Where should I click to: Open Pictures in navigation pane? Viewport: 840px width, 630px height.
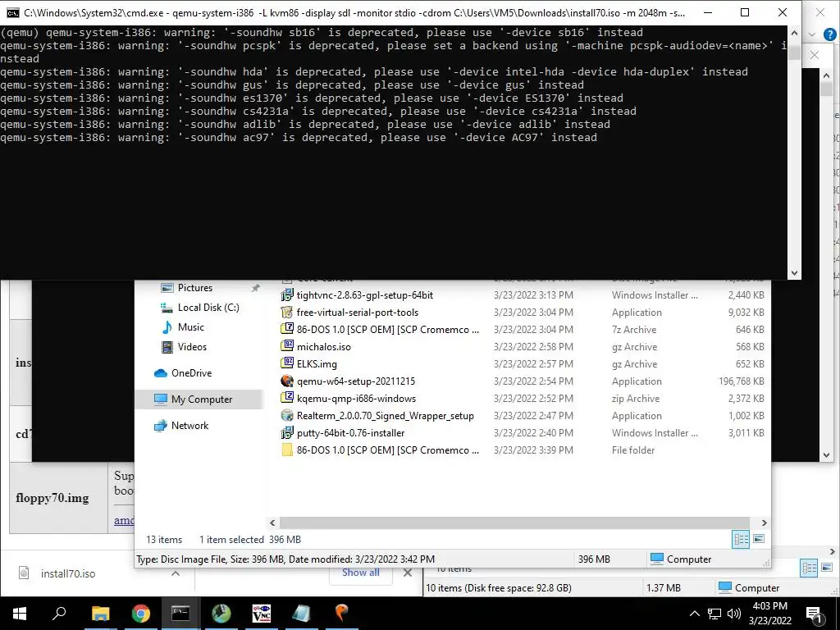(x=195, y=288)
